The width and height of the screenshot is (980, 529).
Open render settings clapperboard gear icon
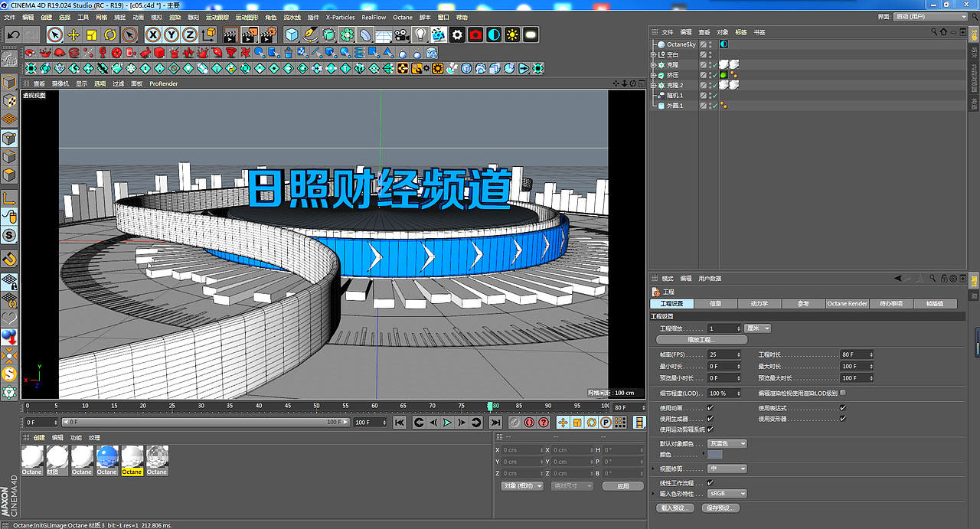coord(267,34)
